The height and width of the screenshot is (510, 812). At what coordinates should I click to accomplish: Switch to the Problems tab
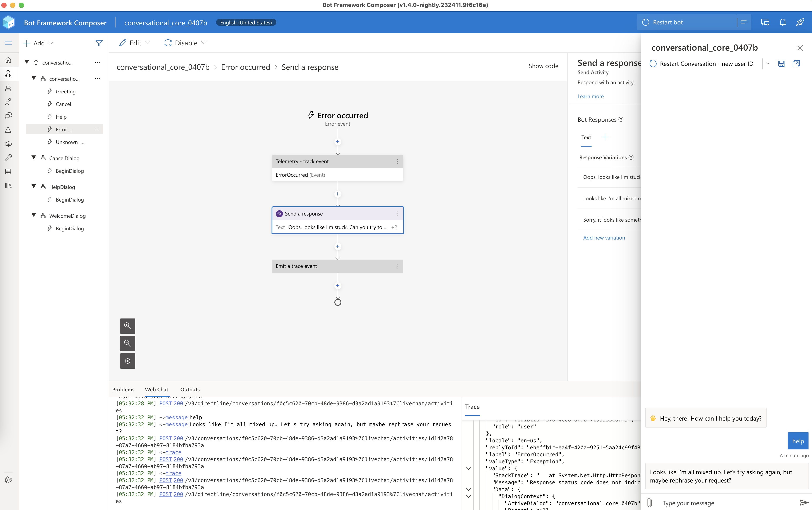pyautogui.click(x=123, y=389)
